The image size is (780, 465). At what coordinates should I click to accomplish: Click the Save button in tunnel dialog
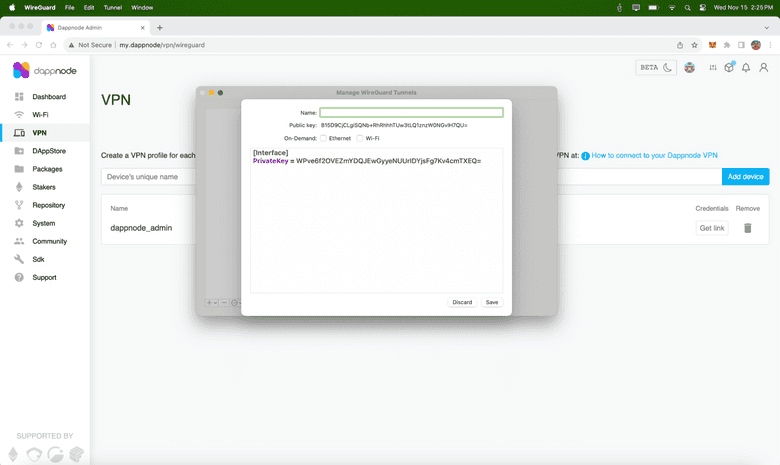pos(491,302)
